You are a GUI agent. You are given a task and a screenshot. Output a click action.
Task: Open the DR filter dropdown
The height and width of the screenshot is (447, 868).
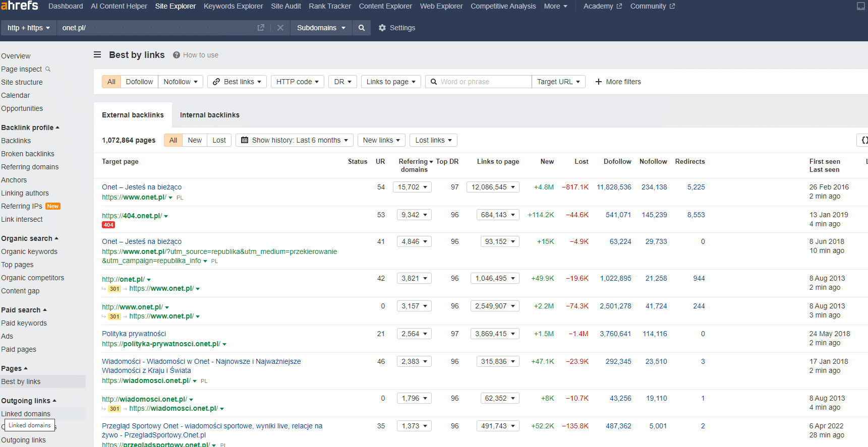(343, 82)
